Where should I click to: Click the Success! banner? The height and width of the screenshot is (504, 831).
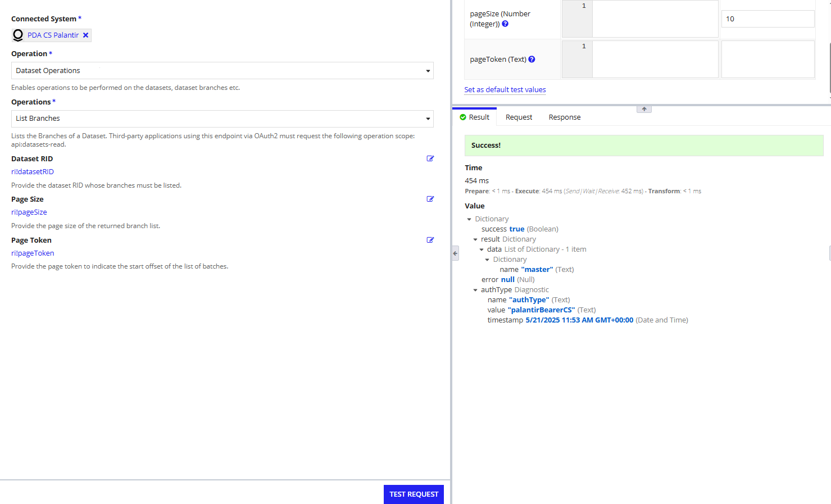pos(644,146)
